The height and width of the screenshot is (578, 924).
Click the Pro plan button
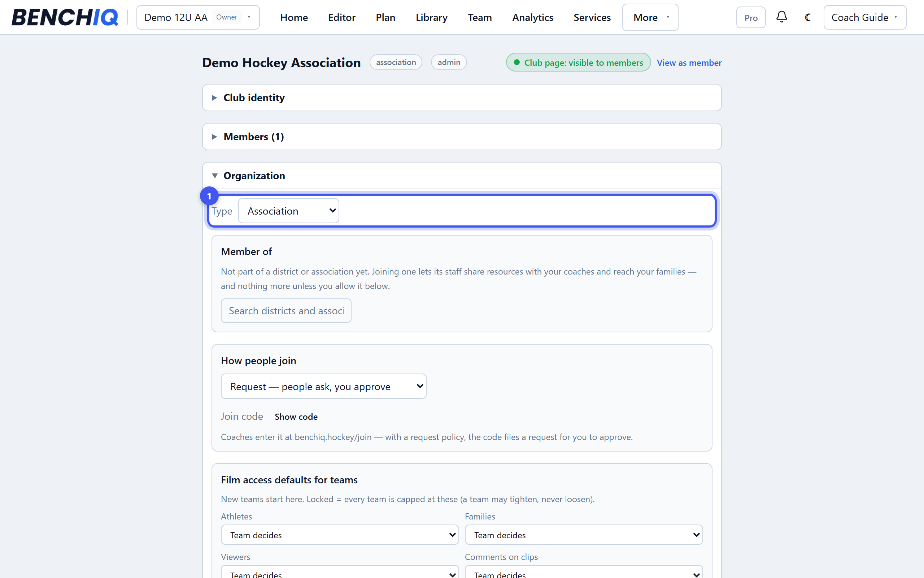[751, 17]
